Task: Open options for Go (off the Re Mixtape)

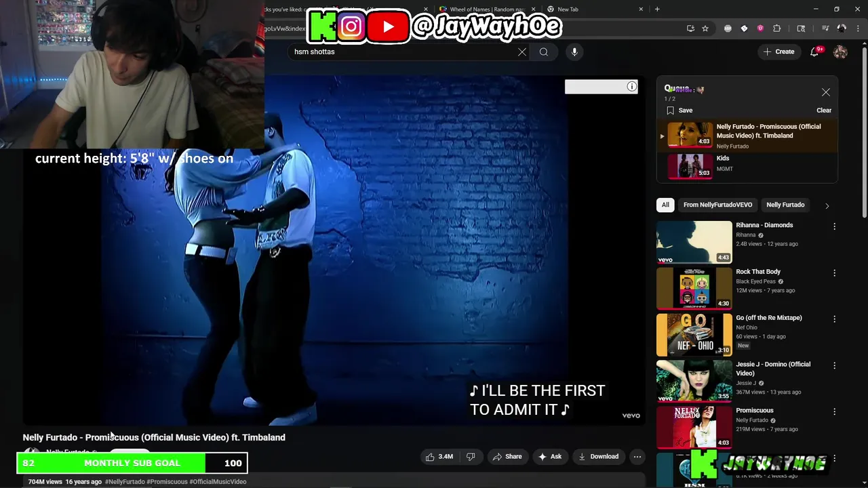Action: 834,319
